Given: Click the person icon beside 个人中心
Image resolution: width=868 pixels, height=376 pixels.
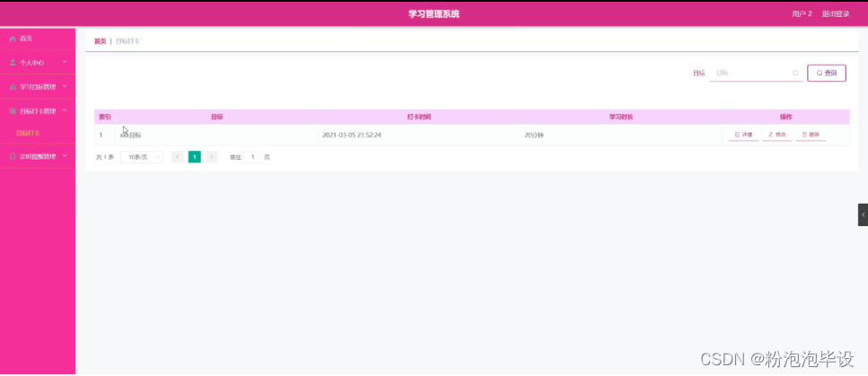Looking at the screenshot, I should tap(13, 63).
